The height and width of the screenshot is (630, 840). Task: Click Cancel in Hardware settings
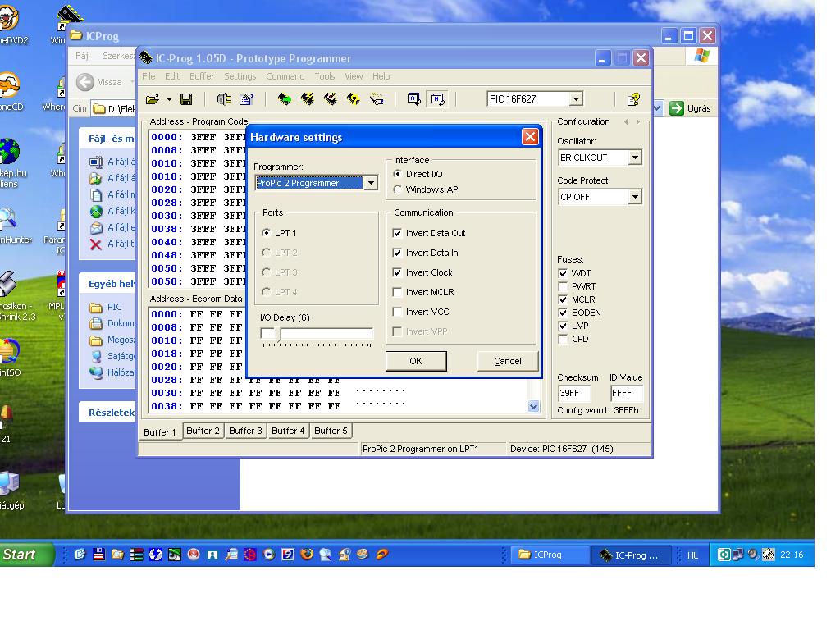point(507,361)
